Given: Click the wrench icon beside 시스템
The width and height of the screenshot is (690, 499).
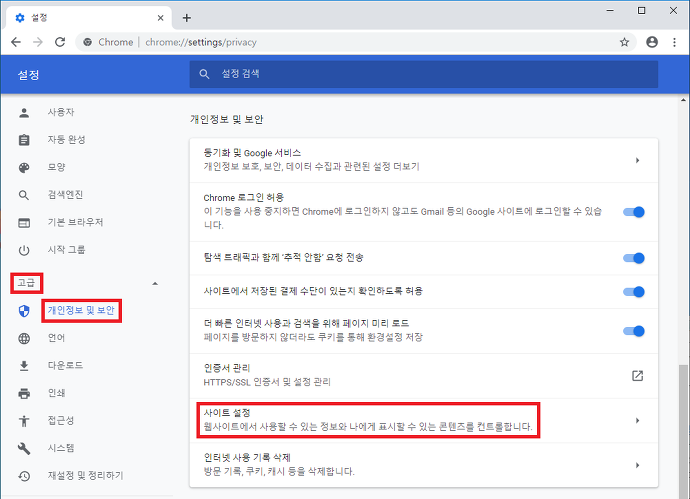Looking at the screenshot, I should click(24, 448).
